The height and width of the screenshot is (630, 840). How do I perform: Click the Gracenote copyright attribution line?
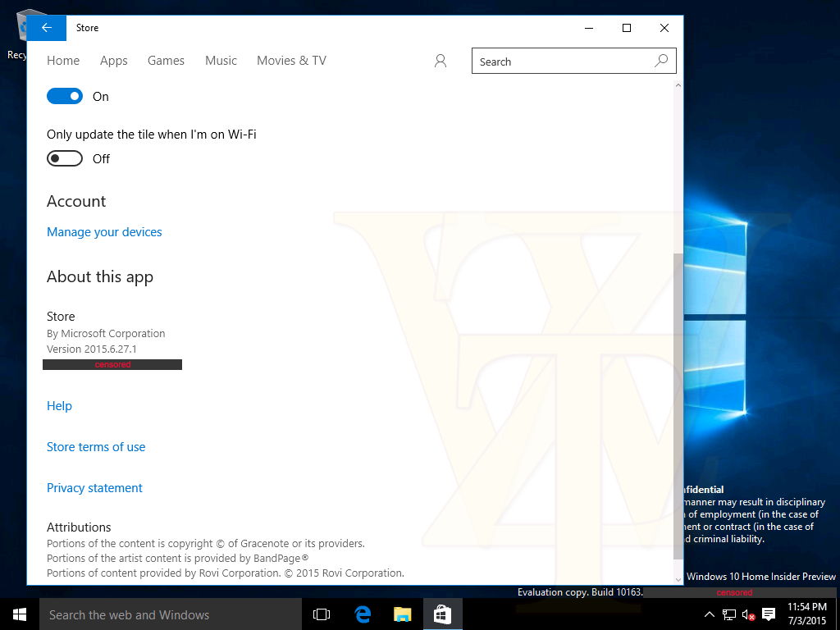coord(206,543)
